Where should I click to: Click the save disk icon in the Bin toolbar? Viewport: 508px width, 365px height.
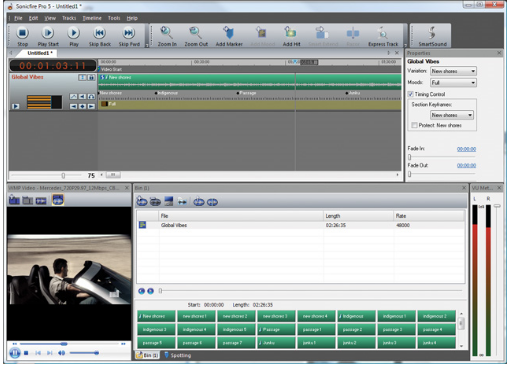click(x=169, y=201)
